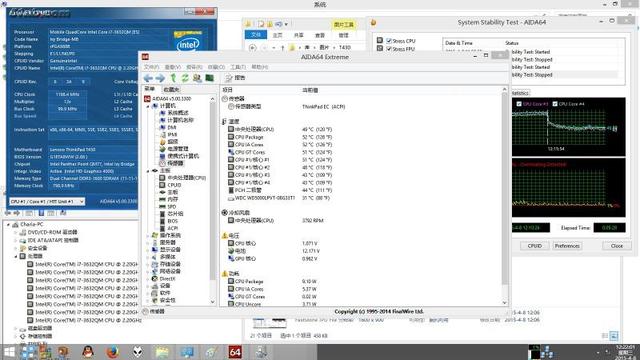
Task: Open the 文件(F) menu in AIDA64
Action: pyautogui.click(x=151, y=67)
